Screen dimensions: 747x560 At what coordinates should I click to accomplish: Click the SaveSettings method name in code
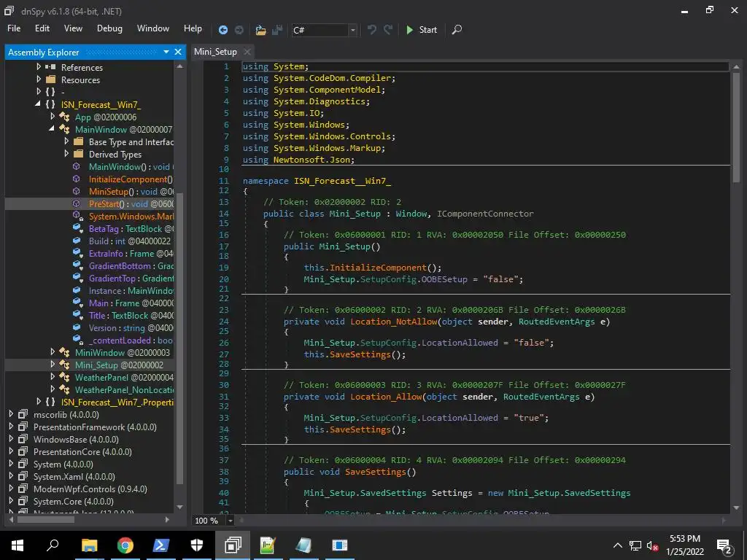click(x=380, y=472)
